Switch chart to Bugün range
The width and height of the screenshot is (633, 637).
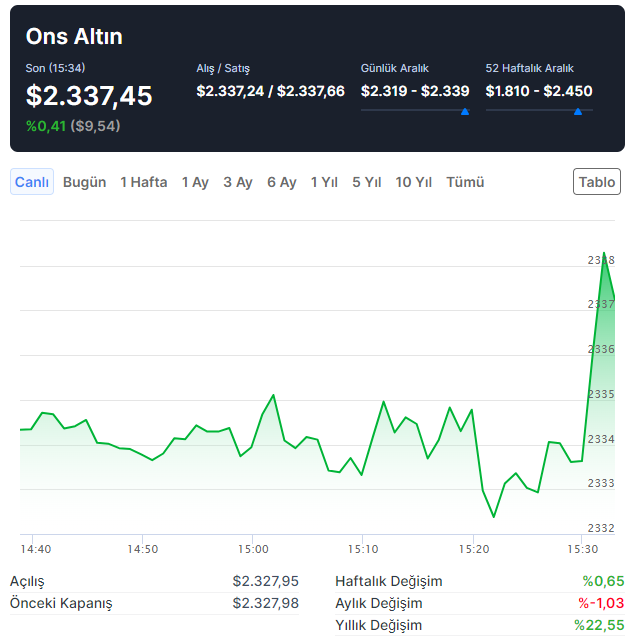point(84,182)
